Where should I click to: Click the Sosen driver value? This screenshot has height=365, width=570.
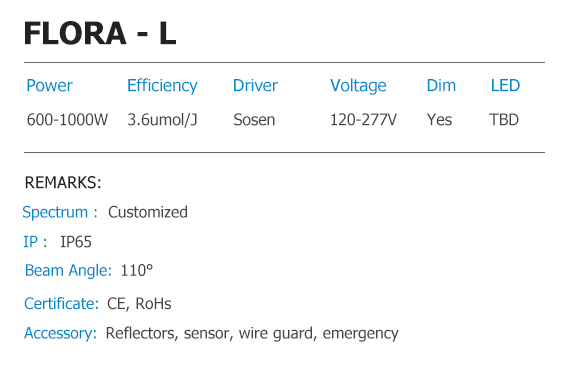(254, 120)
